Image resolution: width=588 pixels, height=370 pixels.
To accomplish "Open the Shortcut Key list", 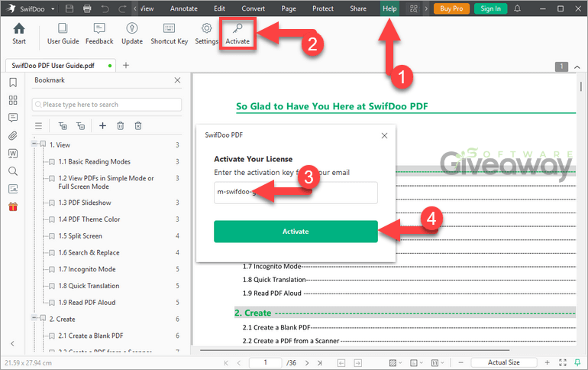I will 169,34.
